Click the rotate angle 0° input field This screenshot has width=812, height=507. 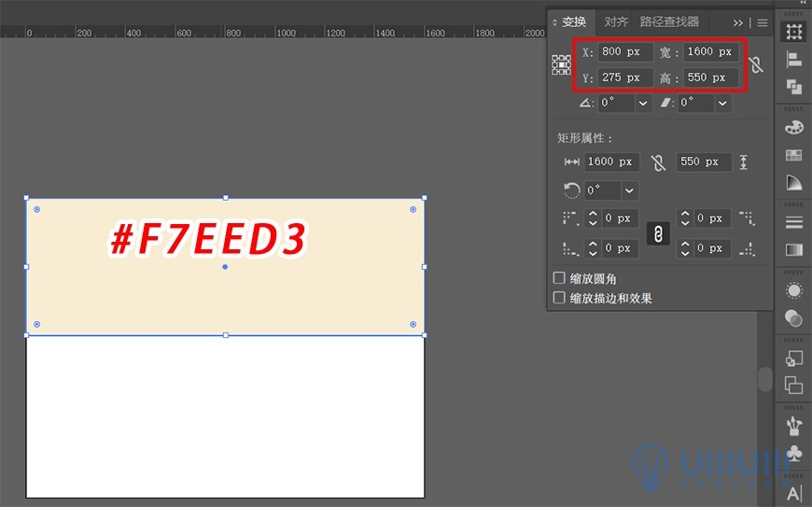coord(616,103)
